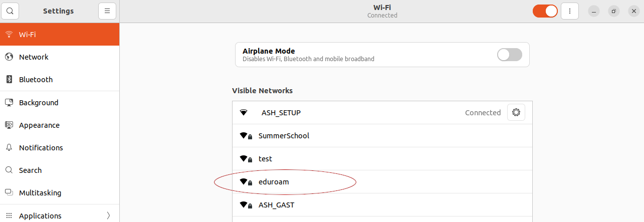
Task: Click the Bluetooth icon in sidebar
Action: [x=9, y=80]
